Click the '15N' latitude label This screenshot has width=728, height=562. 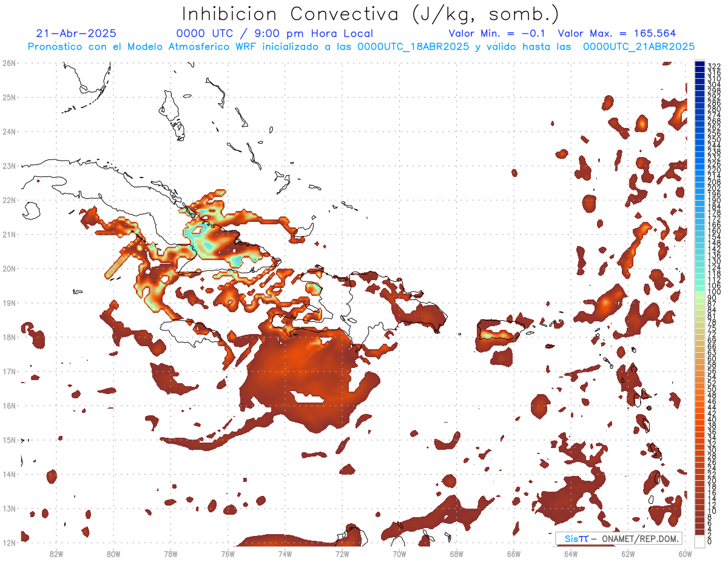8,440
